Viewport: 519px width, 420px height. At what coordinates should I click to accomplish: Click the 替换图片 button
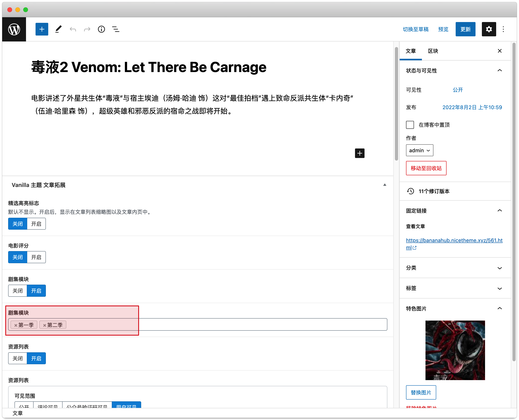click(x=421, y=392)
